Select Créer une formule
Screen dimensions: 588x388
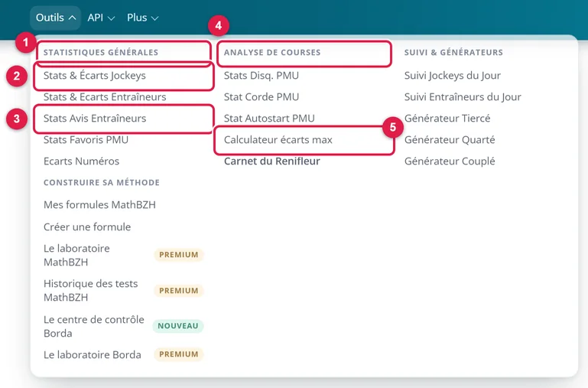[x=87, y=227]
